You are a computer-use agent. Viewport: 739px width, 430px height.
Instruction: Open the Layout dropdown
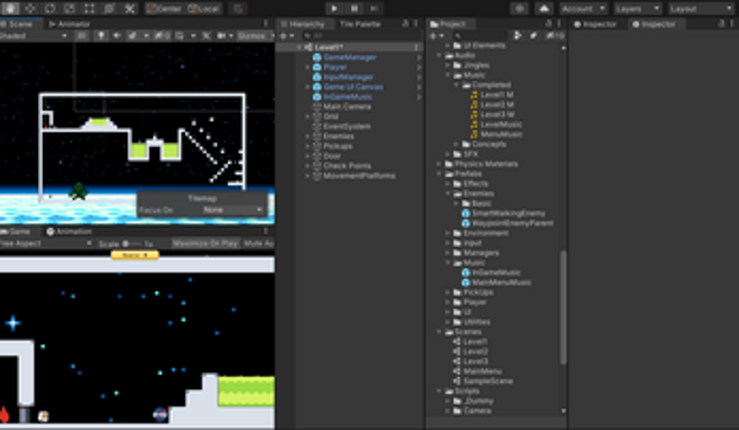(x=701, y=8)
